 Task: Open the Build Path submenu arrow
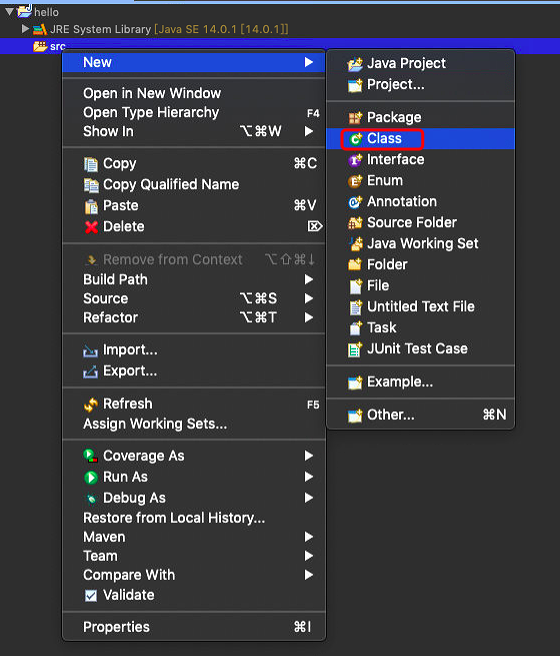309,279
